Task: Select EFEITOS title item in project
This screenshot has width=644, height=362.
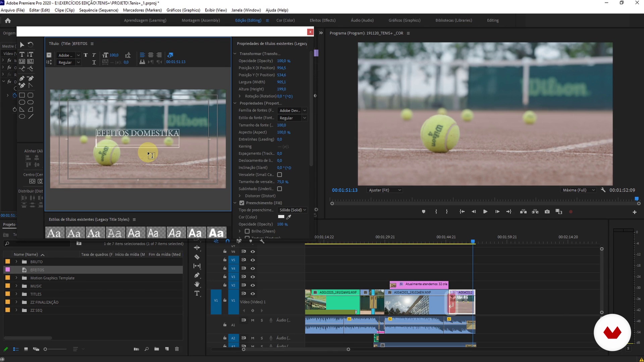Action: tap(37, 270)
